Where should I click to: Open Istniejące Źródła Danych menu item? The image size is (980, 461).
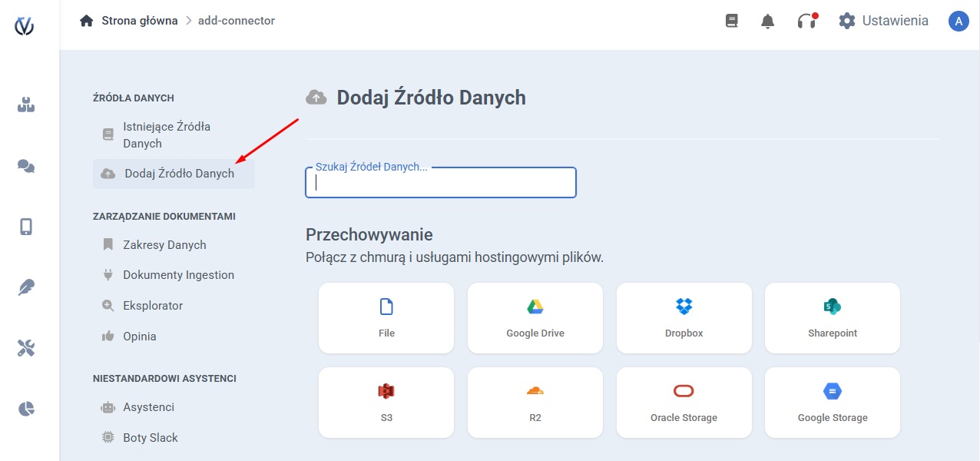166,135
